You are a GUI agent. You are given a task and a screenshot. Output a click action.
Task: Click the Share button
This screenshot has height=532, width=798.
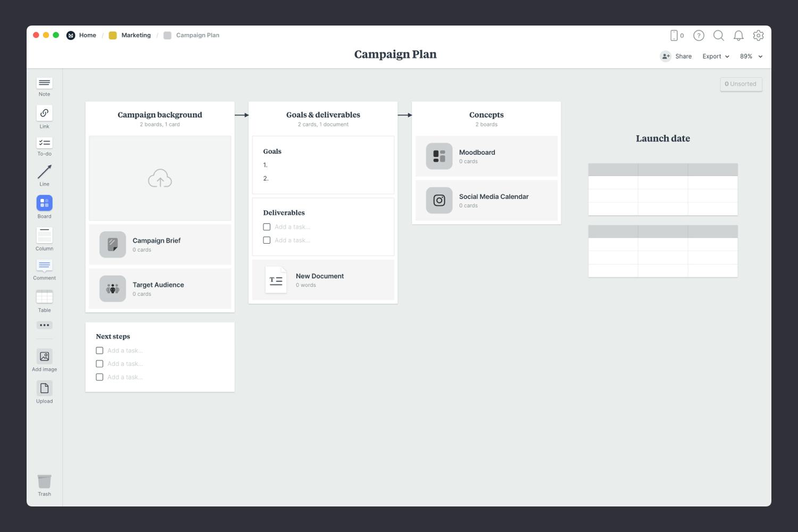(676, 56)
